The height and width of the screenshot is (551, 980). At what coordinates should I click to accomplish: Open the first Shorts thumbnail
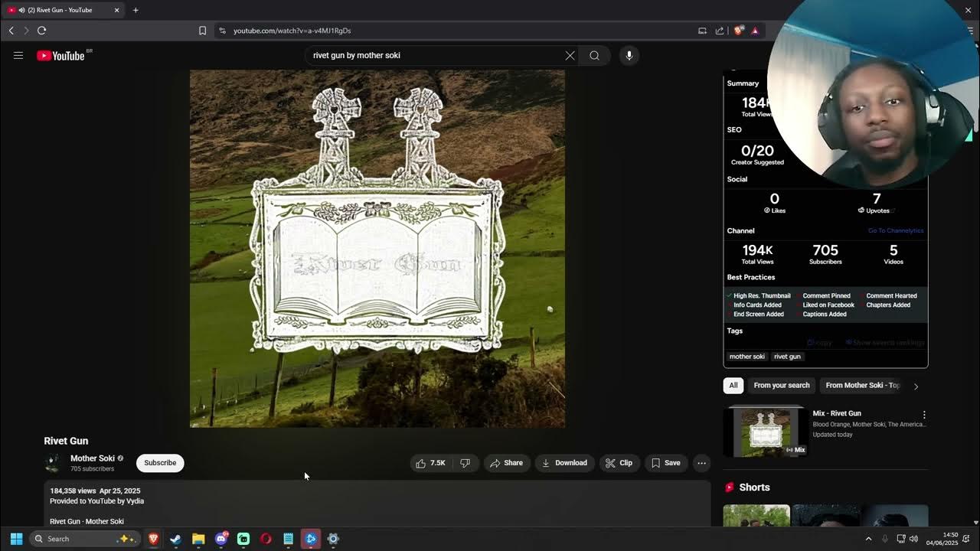point(756,516)
